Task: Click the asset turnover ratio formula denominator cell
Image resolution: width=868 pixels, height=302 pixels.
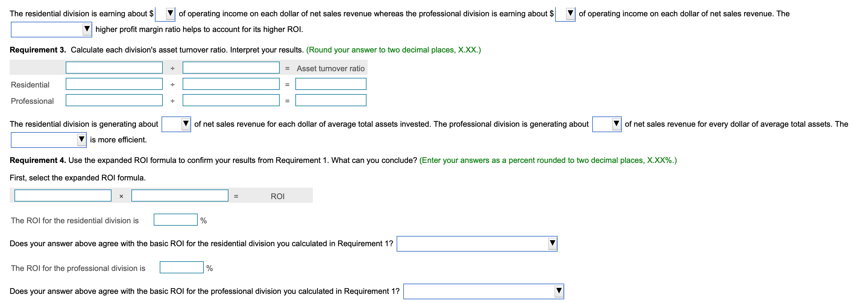Action: coord(231,68)
